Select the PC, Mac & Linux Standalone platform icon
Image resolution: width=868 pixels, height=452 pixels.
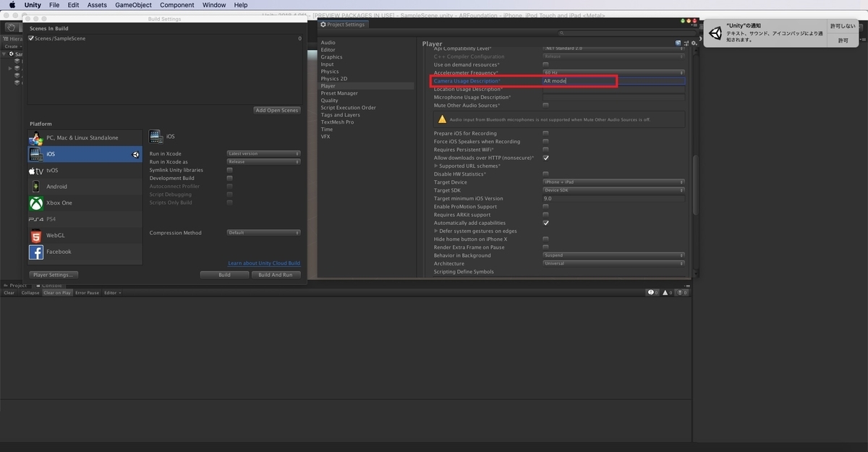tap(36, 137)
